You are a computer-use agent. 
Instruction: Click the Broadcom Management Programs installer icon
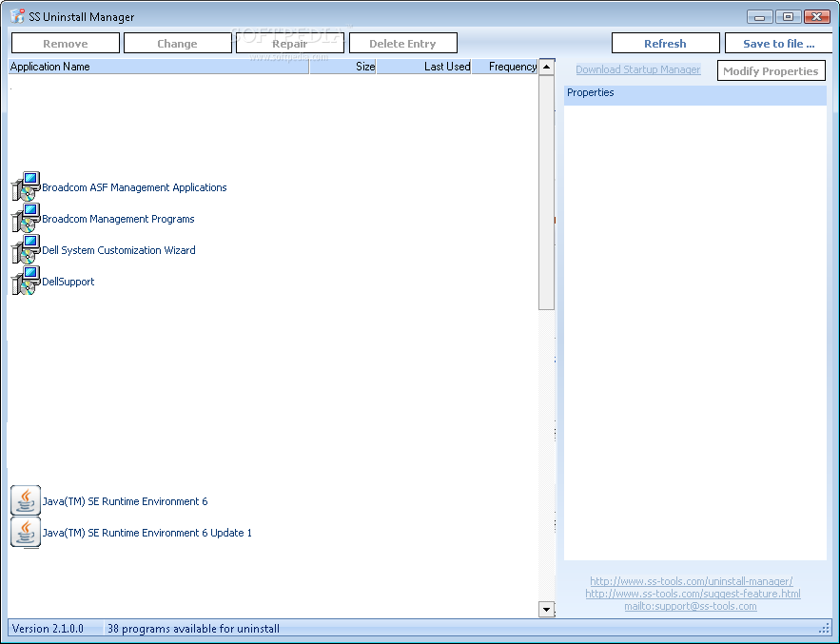[x=26, y=218]
